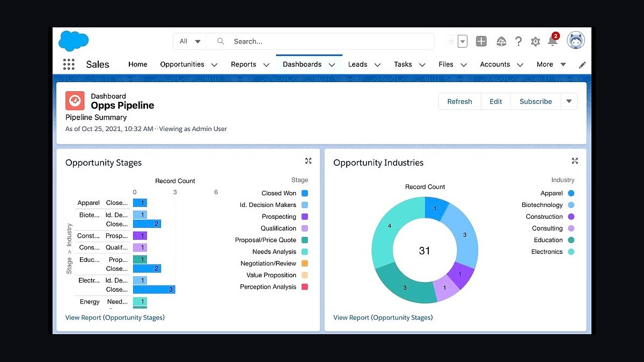The width and height of the screenshot is (644, 362).
Task: Open the Tasks tab chevron menu
Action: (422, 65)
